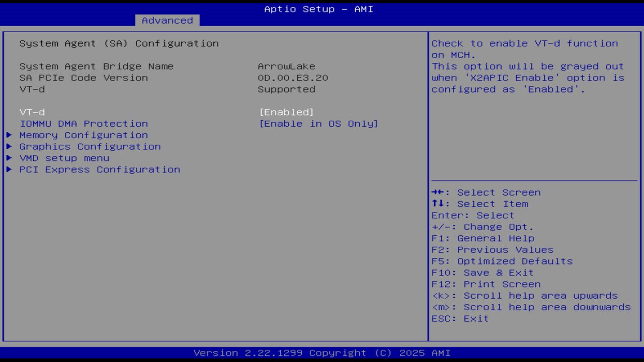The image size is (644, 362).
Task: Click the F10 Save & Exit legend
Action: pos(482,273)
